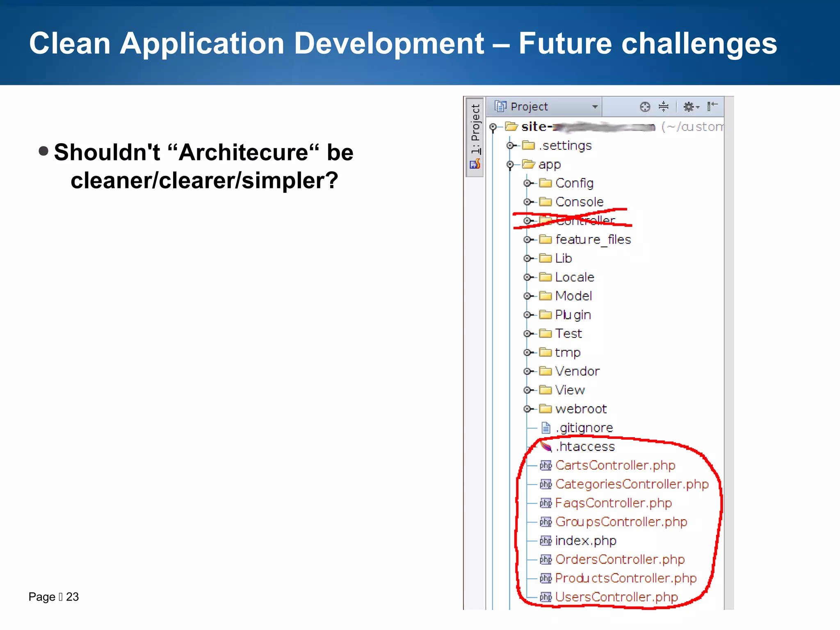Click the .gitignore text file icon

(x=546, y=428)
